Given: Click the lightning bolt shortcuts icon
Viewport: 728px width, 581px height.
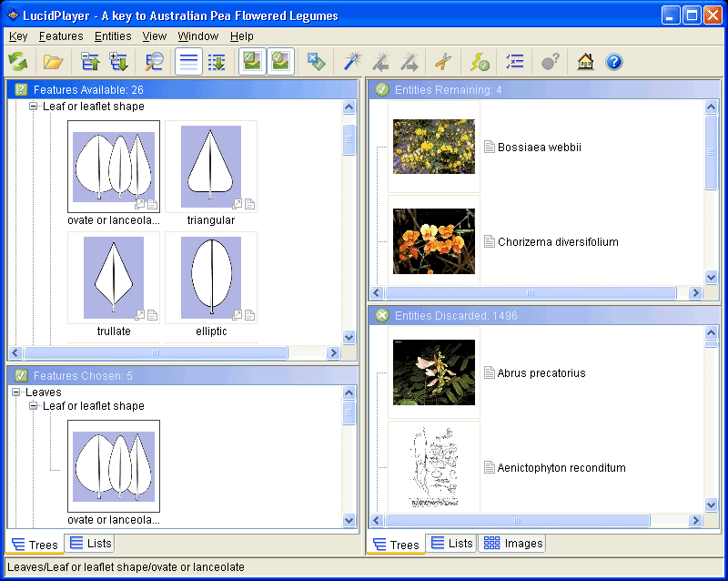Looking at the screenshot, I should (x=480, y=62).
